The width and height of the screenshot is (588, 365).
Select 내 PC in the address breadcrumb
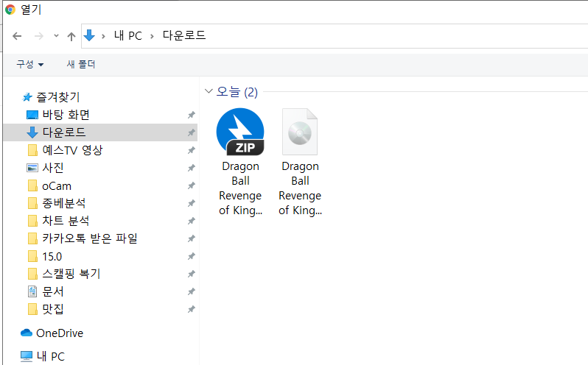point(128,36)
